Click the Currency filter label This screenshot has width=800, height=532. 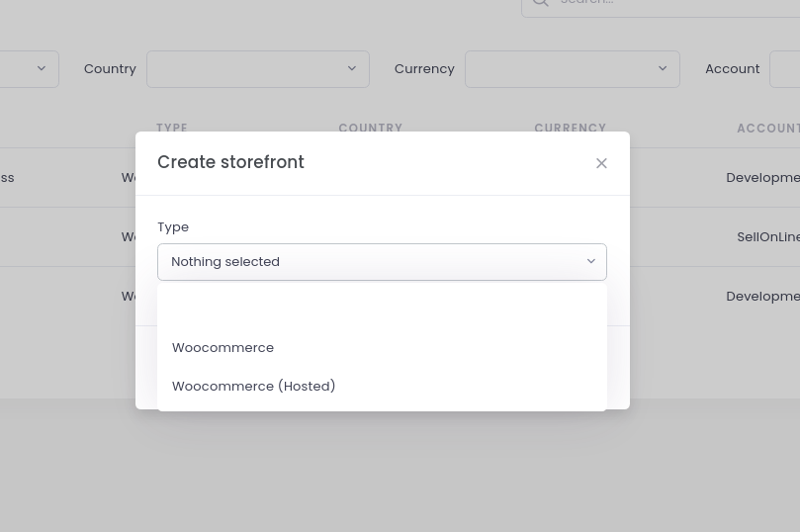(424, 69)
